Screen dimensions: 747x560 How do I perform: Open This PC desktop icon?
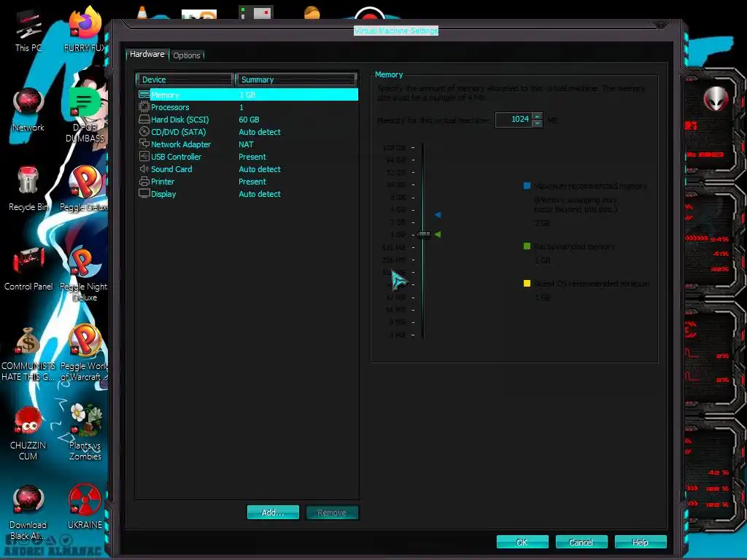(x=28, y=26)
